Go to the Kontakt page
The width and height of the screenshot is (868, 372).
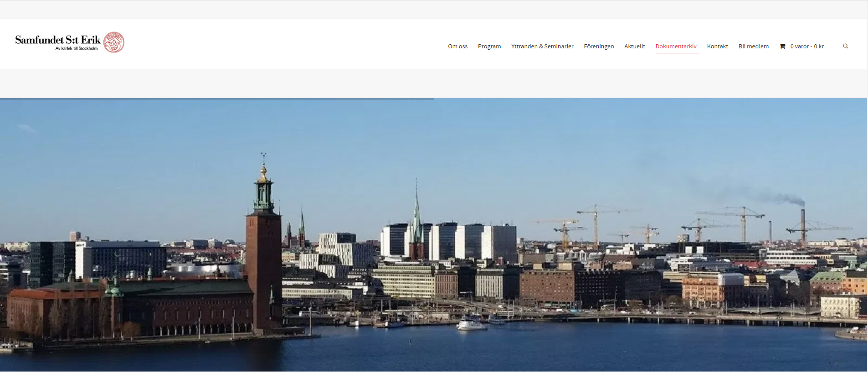pyautogui.click(x=717, y=46)
